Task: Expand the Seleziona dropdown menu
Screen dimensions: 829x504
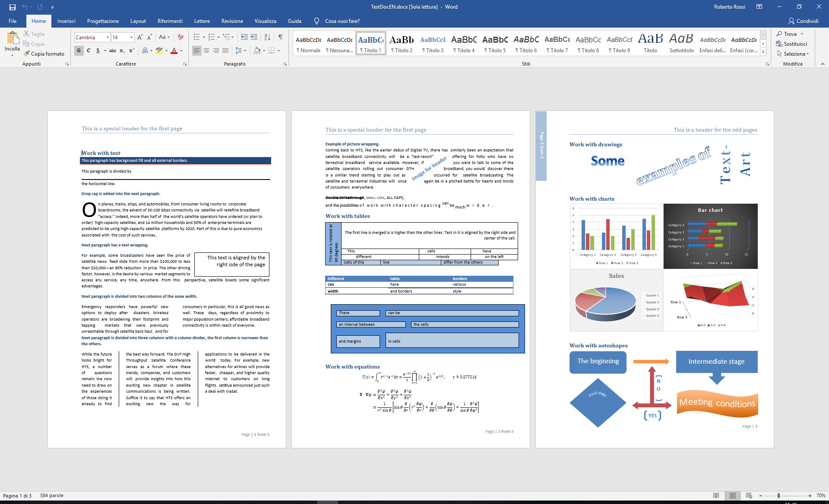Action: 795,54
